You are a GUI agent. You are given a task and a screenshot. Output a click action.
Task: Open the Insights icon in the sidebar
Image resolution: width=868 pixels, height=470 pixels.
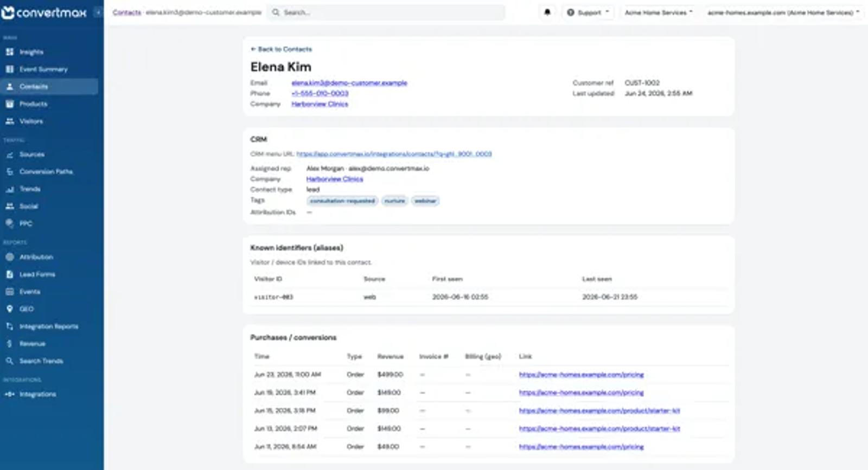tap(9, 52)
